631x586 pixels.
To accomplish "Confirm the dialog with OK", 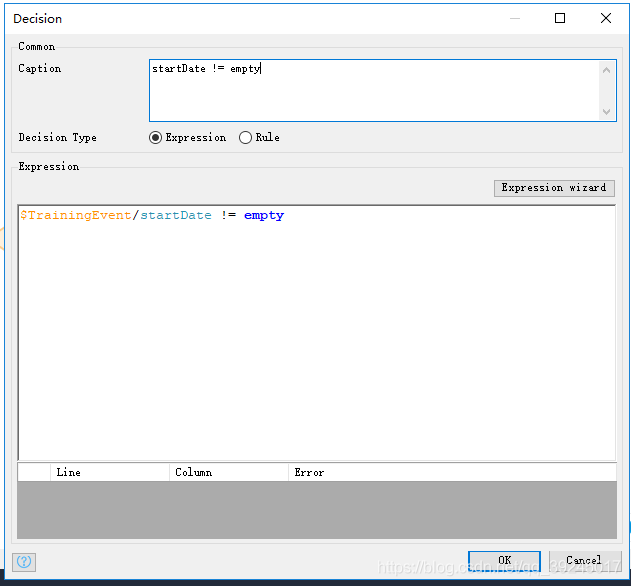I will point(504,561).
